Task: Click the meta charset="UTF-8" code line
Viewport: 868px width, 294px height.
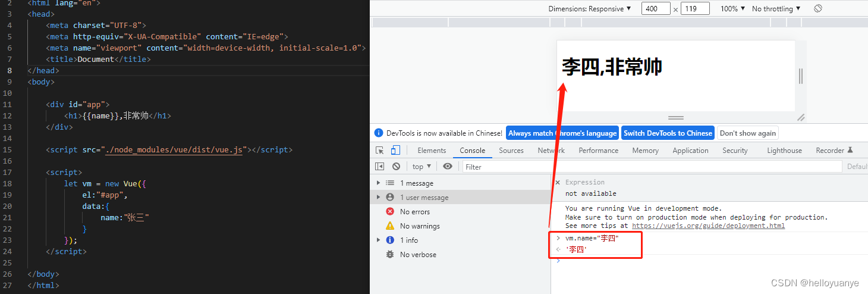Action: 96,26
